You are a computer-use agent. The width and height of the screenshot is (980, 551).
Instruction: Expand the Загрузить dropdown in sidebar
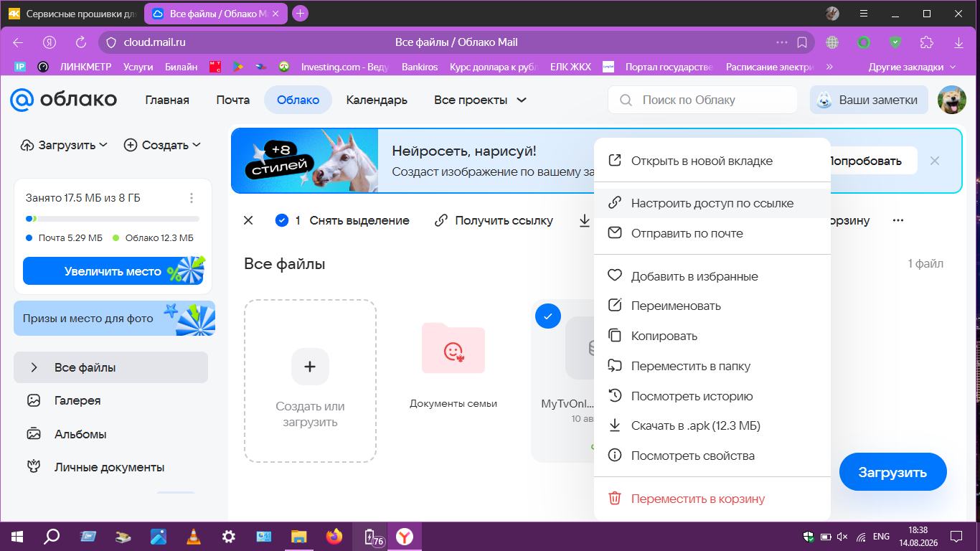pyautogui.click(x=64, y=145)
